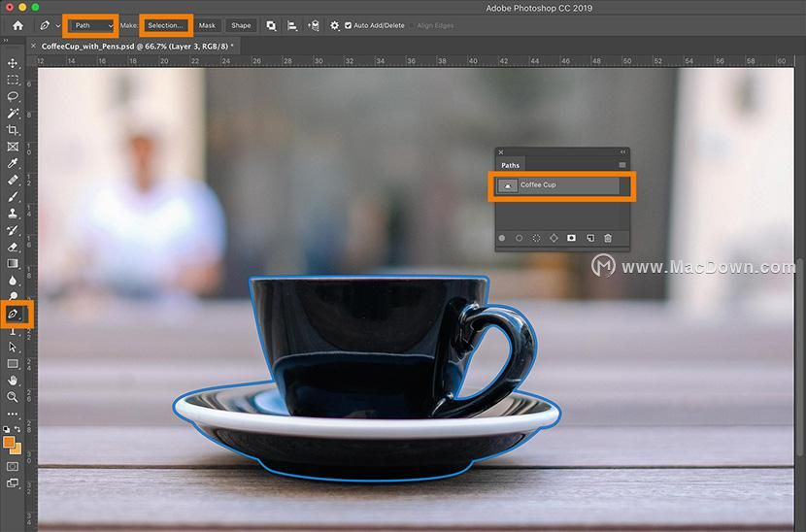Load path as selection icon in Paths panel
The height and width of the screenshot is (532, 806).
click(536, 238)
